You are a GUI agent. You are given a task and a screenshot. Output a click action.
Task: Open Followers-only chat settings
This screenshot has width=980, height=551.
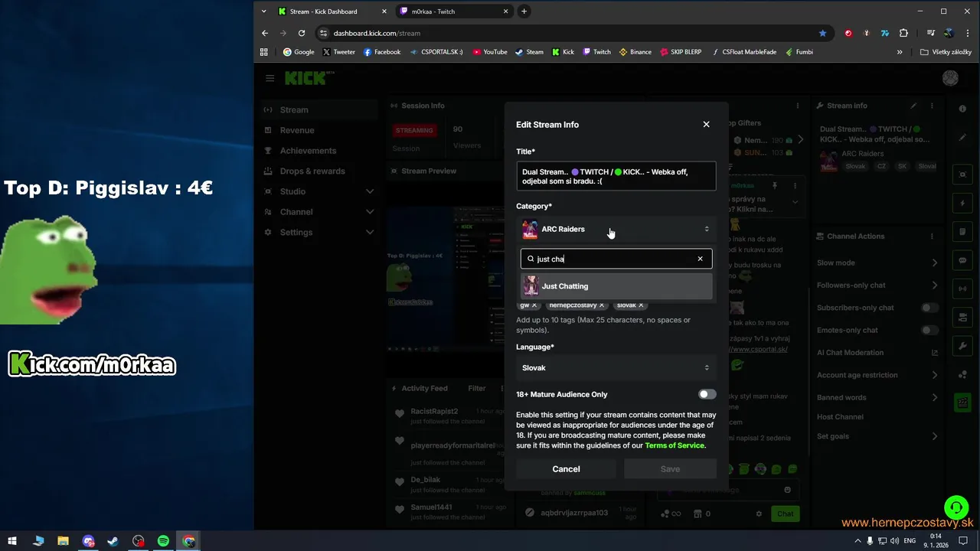tap(877, 285)
